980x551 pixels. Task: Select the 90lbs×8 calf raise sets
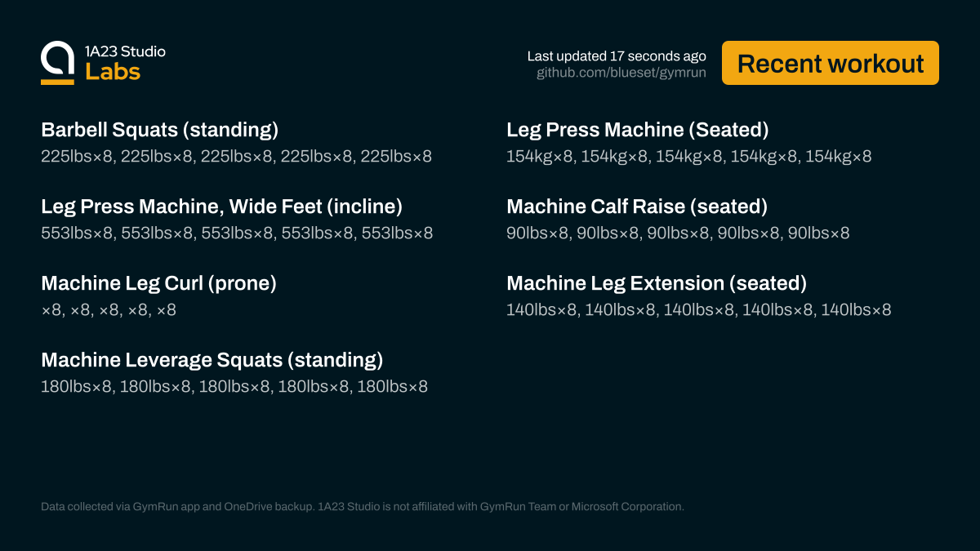coord(678,233)
